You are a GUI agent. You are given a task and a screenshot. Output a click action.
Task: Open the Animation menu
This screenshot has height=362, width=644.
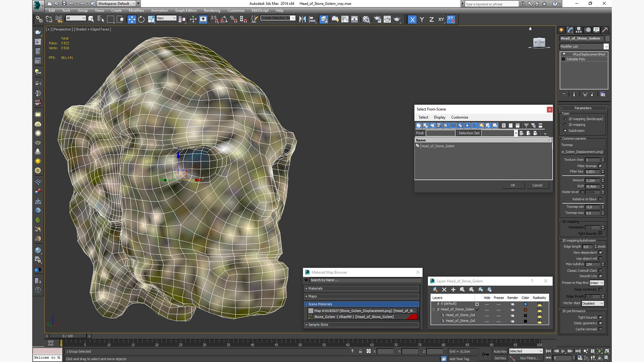pos(159,11)
